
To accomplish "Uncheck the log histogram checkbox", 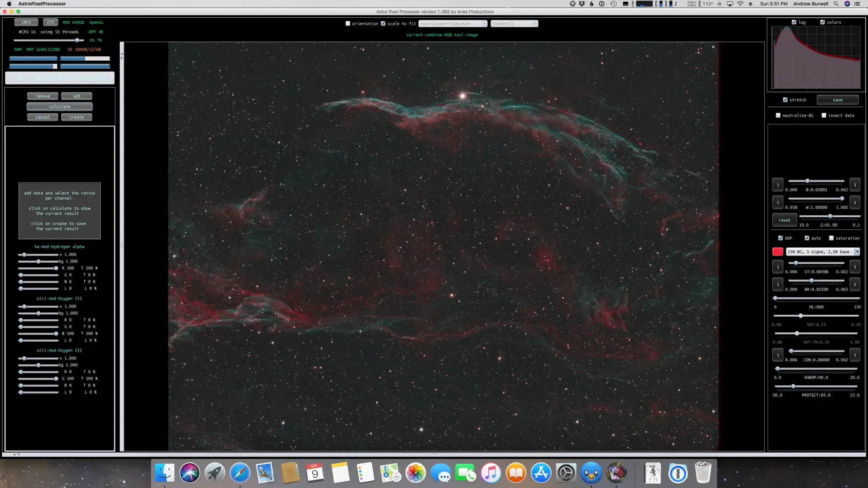I will pyautogui.click(x=794, y=22).
